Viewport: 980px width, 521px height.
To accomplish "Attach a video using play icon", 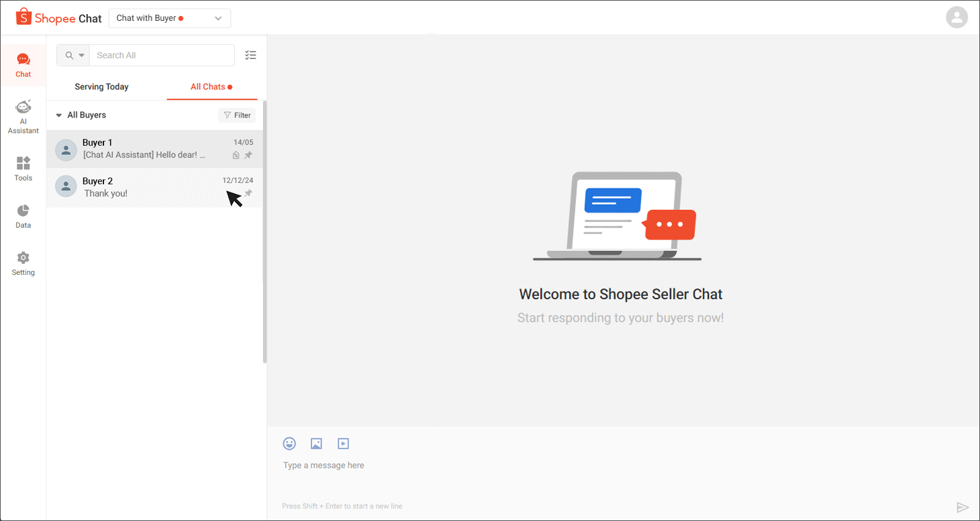I will point(343,443).
